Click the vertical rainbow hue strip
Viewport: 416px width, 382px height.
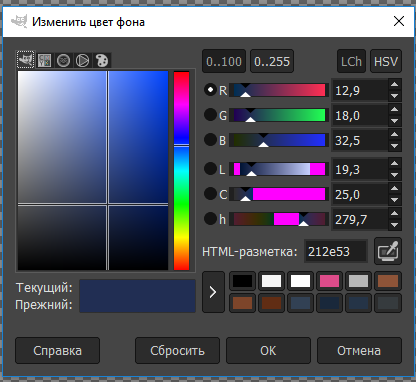182,171
